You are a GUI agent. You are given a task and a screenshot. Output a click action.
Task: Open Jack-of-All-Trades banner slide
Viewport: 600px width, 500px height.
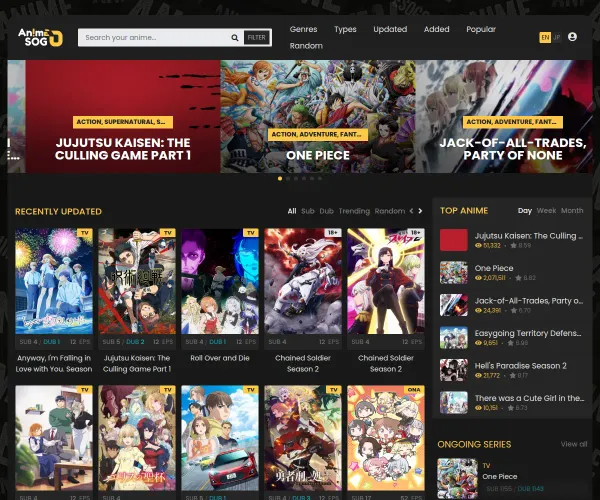504,116
